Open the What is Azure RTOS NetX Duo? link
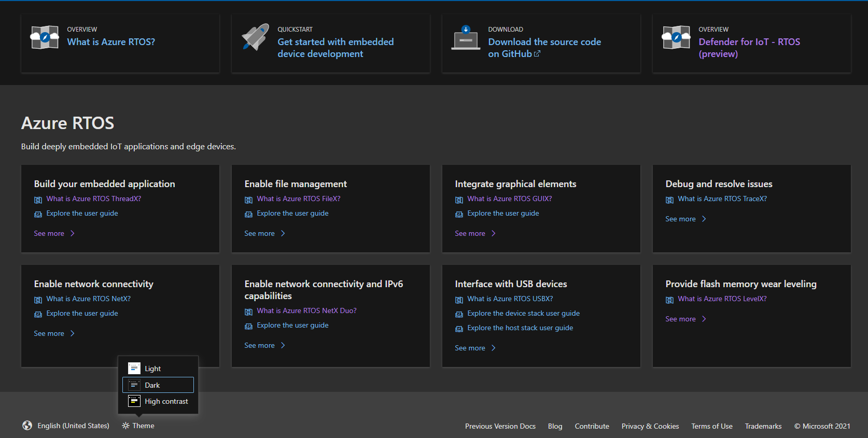 [307, 310]
